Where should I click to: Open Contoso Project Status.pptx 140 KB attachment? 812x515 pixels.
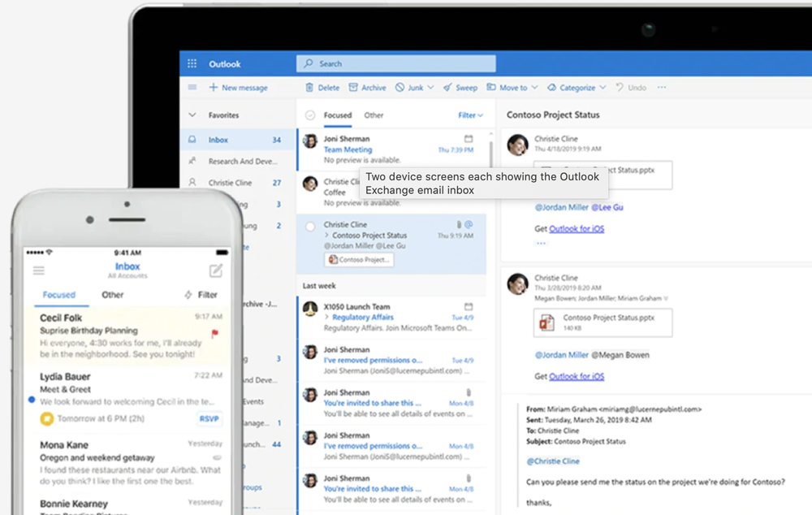[603, 322]
